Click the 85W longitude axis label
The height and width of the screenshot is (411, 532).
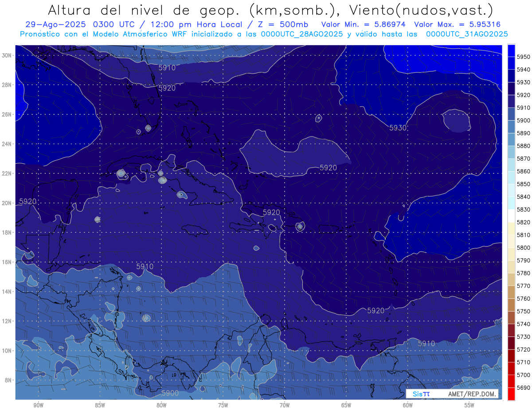(x=100, y=405)
